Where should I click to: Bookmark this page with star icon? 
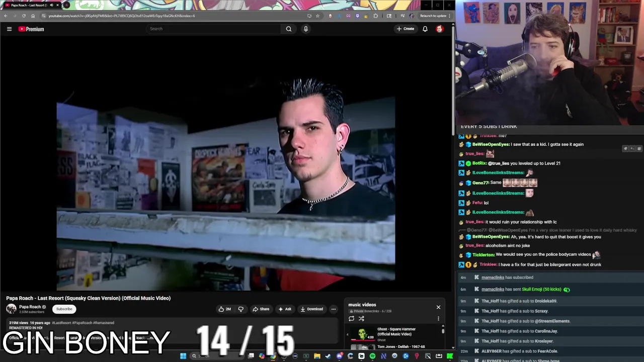click(317, 16)
